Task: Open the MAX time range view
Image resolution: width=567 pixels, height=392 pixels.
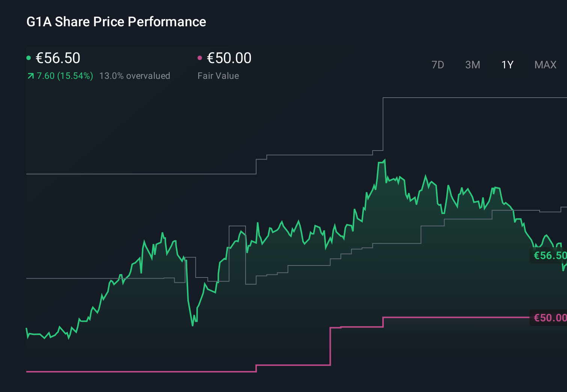Action: tap(545, 65)
